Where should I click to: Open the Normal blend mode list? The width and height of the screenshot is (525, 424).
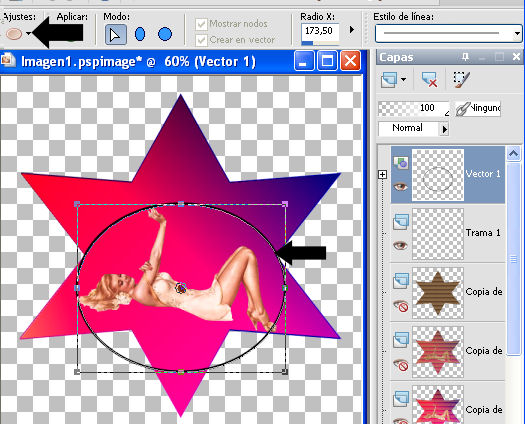pos(445,129)
